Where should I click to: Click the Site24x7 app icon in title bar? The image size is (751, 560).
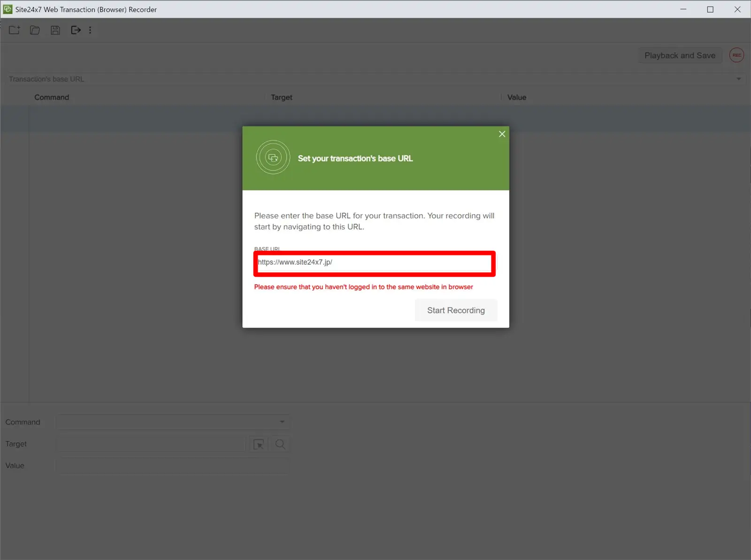[x=8, y=9]
